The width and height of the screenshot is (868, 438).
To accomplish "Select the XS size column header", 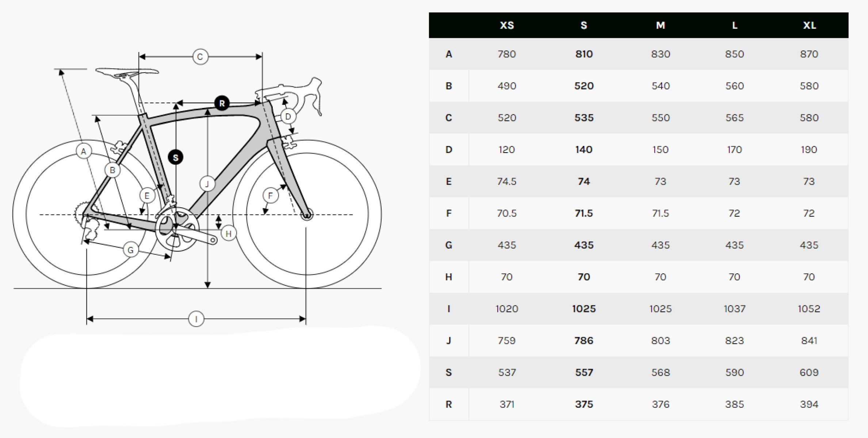I will coord(507,26).
